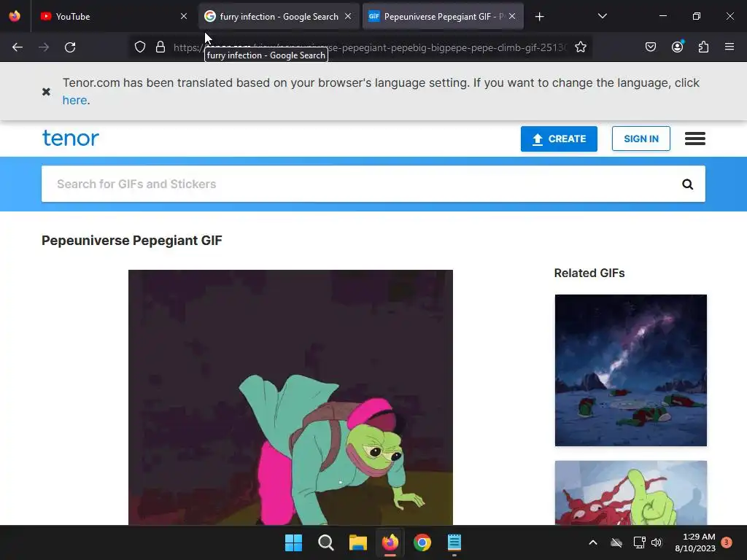Open the green thumbs-up related GIF
Image resolution: width=747 pixels, height=560 pixels.
click(631, 493)
